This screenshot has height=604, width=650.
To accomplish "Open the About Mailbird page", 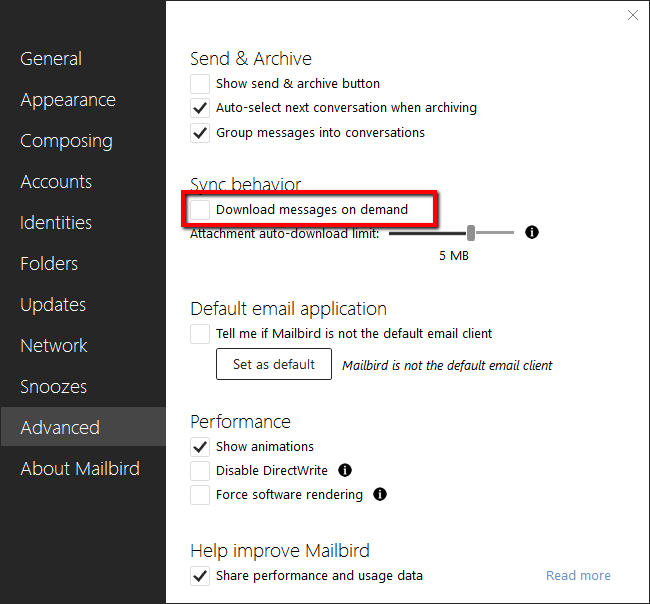I will [83, 468].
